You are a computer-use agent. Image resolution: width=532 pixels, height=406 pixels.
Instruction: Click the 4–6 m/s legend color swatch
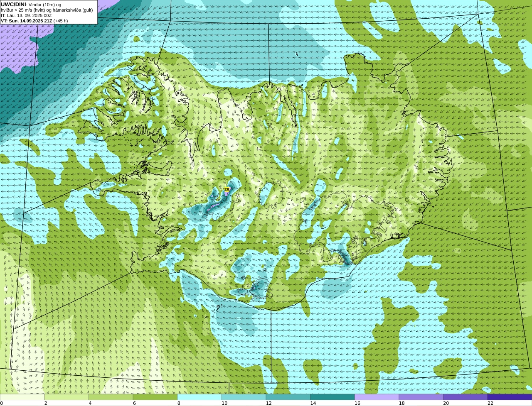point(111,397)
